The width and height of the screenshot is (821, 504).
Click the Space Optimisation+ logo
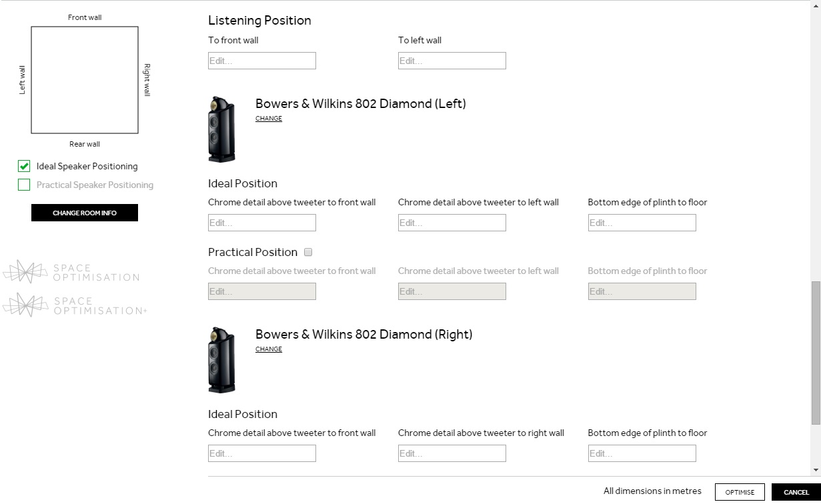click(75, 305)
